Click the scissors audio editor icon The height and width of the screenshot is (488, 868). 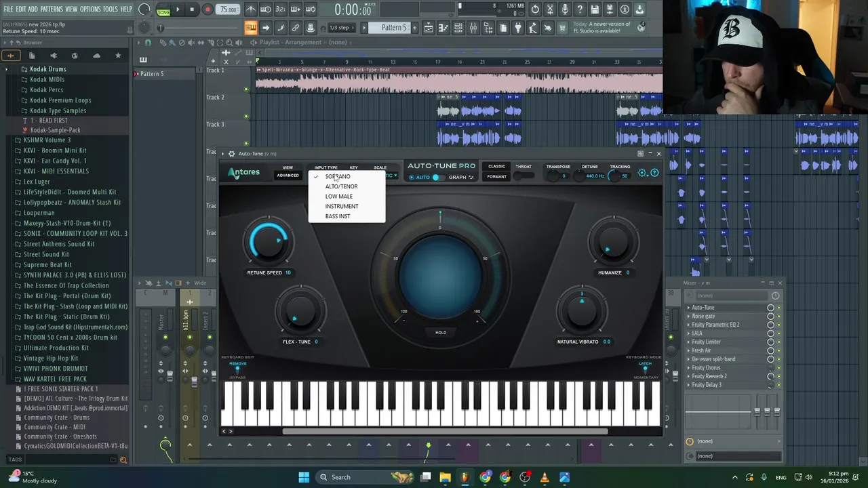tap(550, 9)
